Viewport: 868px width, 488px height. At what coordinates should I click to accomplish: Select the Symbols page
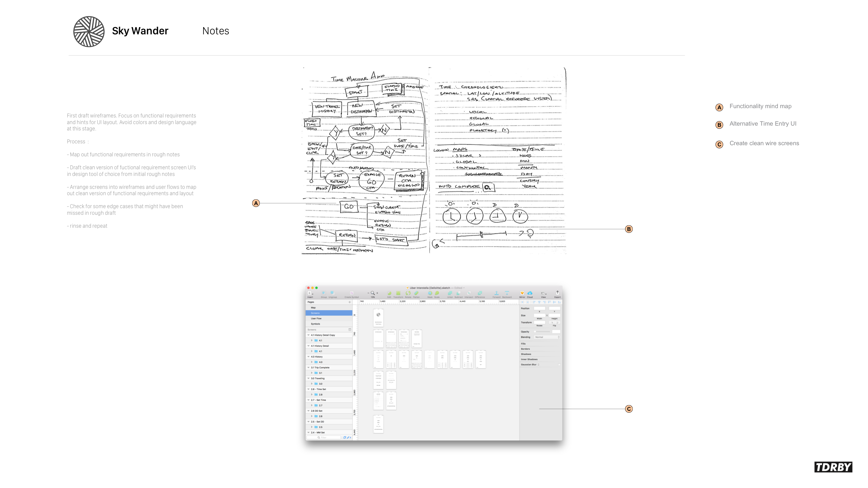(315, 324)
